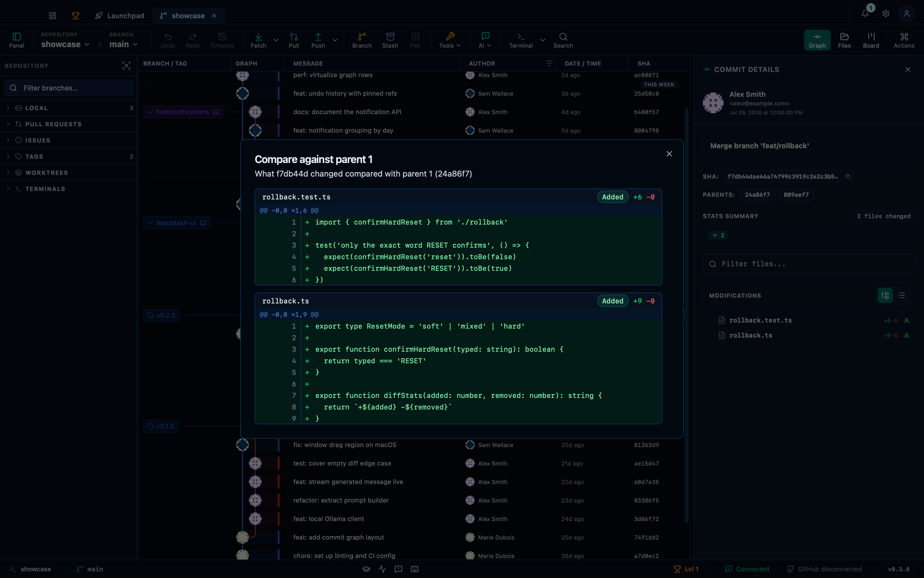Click the trophy achievements icon
This screenshot has height=578, width=924.
click(x=75, y=16)
